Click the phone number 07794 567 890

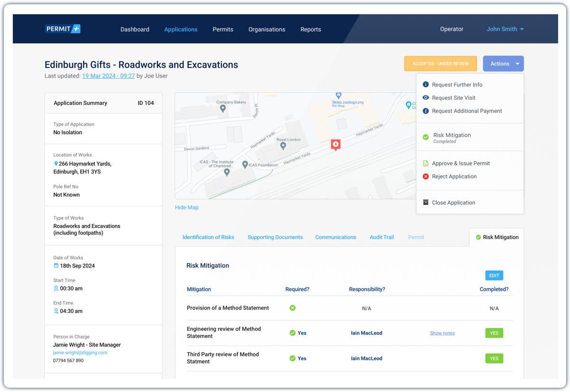tap(68, 361)
